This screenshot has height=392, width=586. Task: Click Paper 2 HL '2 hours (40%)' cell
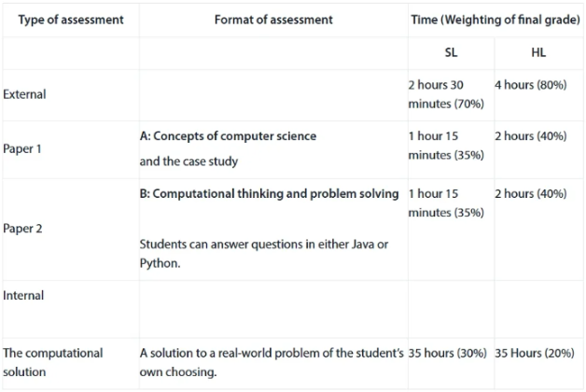531,194
